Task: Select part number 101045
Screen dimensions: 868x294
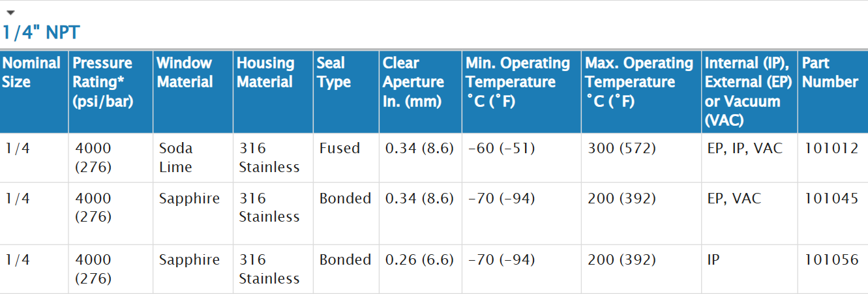Action: pos(831,198)
